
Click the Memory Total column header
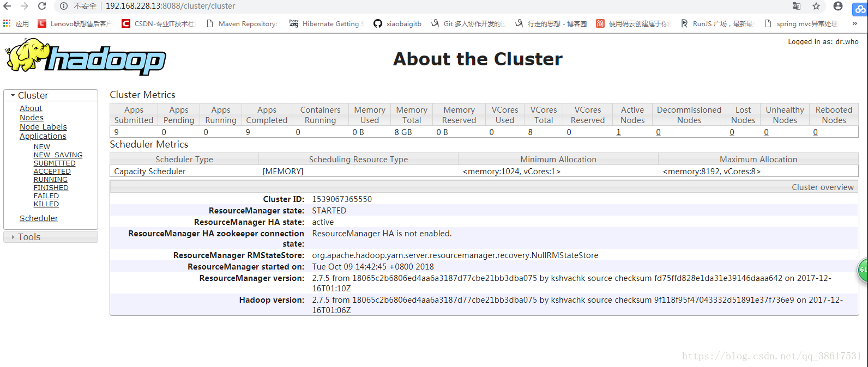[412, 115]
